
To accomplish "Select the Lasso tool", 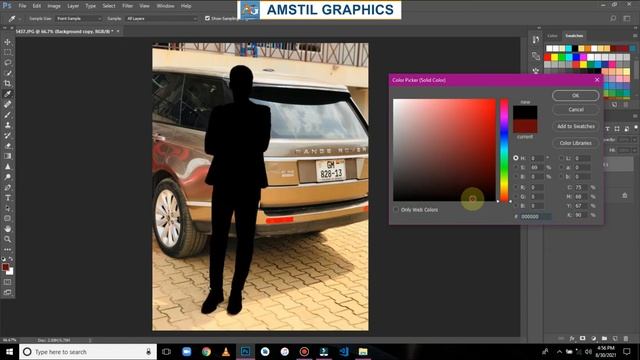I will 7,62.
